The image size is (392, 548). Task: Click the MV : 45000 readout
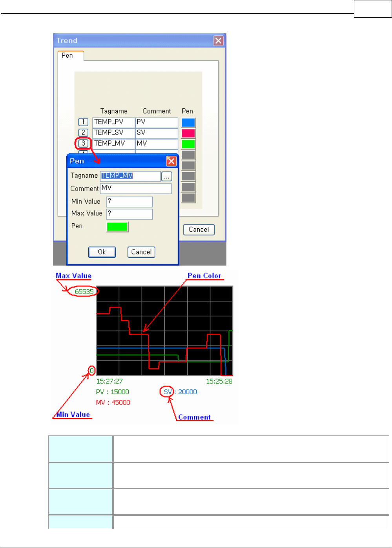(113, 402)
